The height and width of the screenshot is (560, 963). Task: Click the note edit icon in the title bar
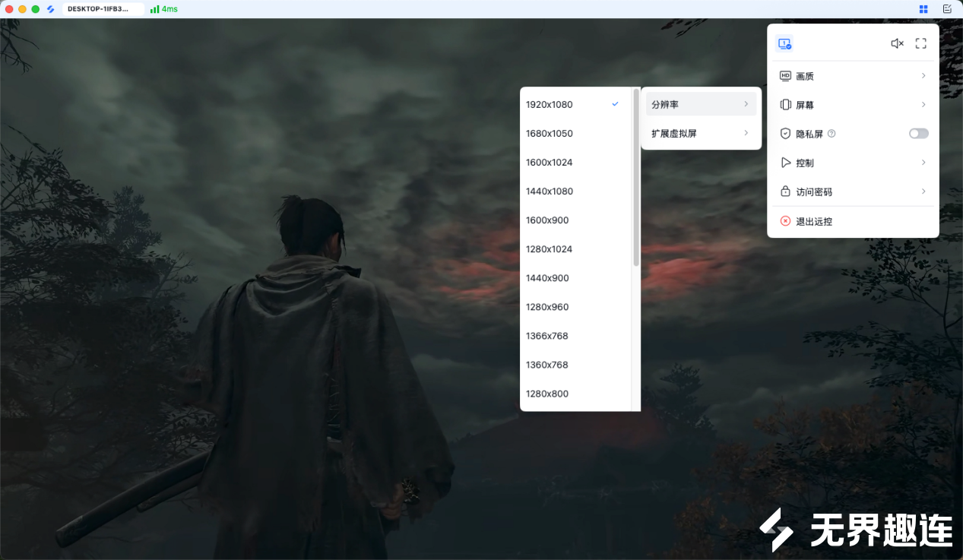click(947, 9)
